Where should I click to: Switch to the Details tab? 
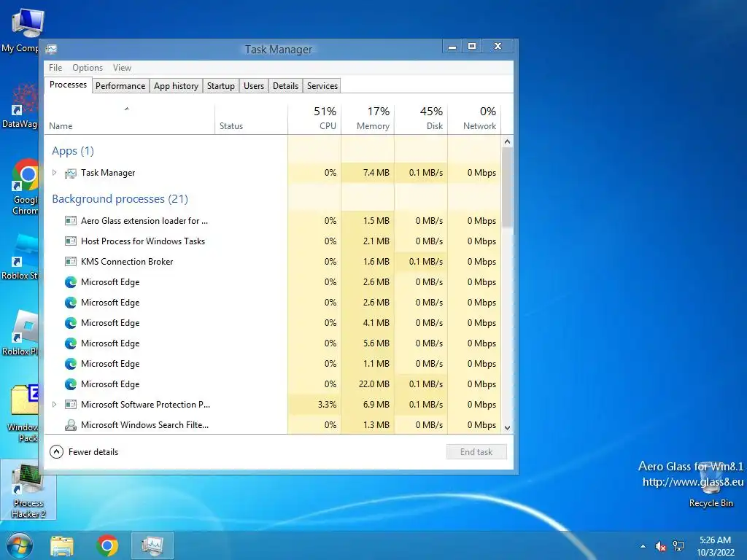click(x=285, y=86)
